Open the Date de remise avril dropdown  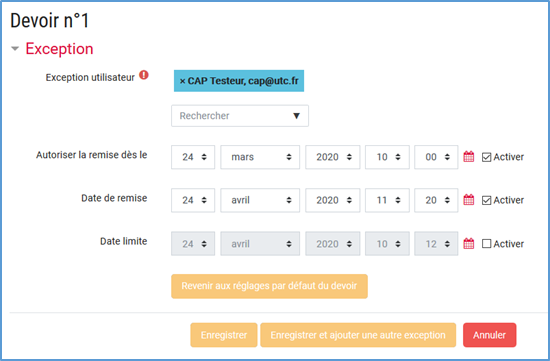[x=260, y=200]
